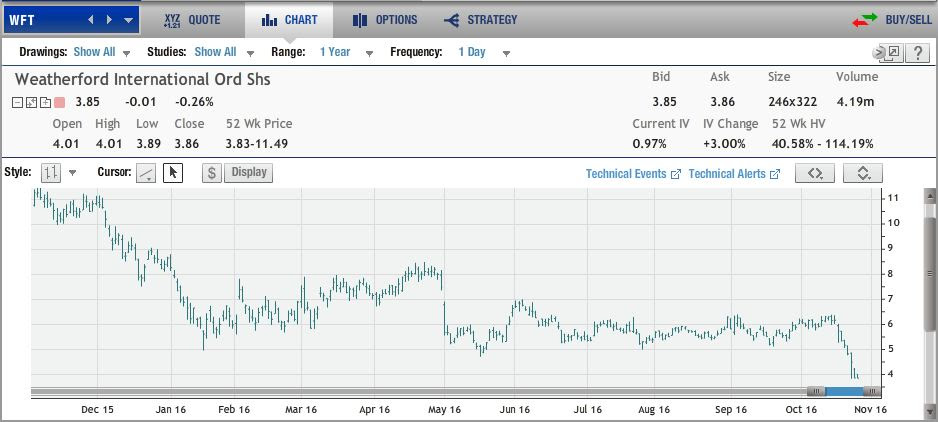Image resolution: width=938 pixels, height=422 pixels.
Task: Collapse quote details with minus icon
Action: click(x=18, y=102)
